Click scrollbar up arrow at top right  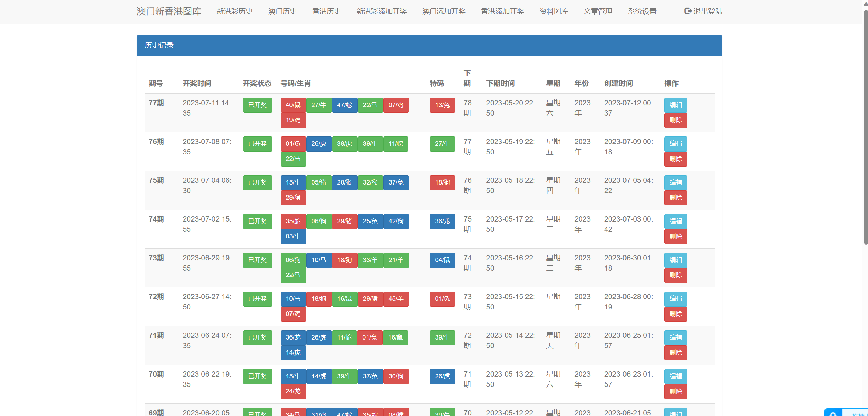866,3
